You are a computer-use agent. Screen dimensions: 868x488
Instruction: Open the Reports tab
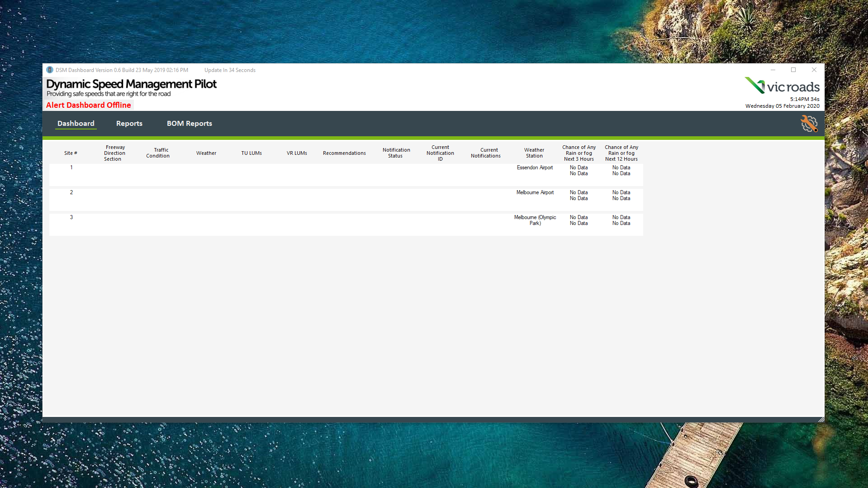(129, 124)
